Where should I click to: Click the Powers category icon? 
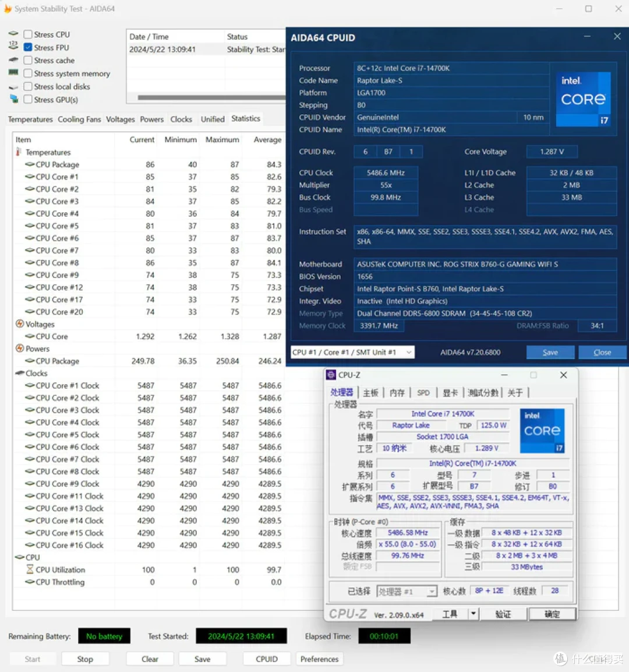pyautogui.click(x=20, y=349)
